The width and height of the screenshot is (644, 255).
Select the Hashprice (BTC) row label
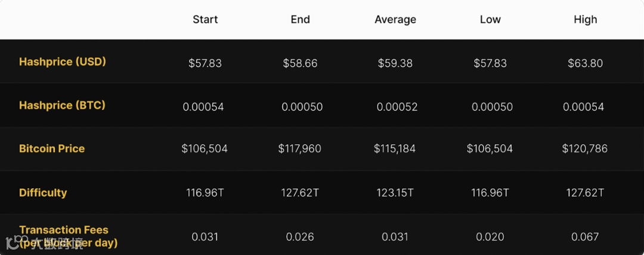(62, 105)
